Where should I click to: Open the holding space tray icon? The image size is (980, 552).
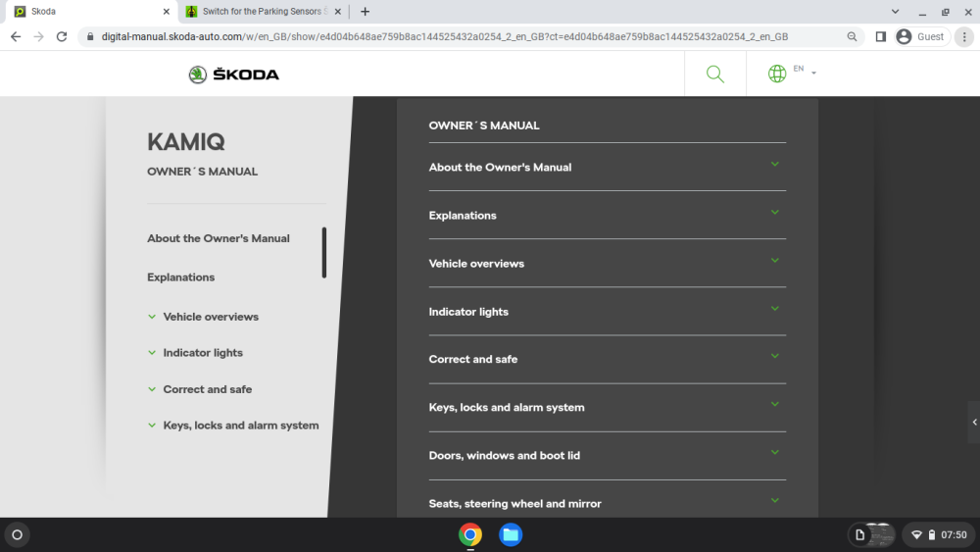click(871, 535)
